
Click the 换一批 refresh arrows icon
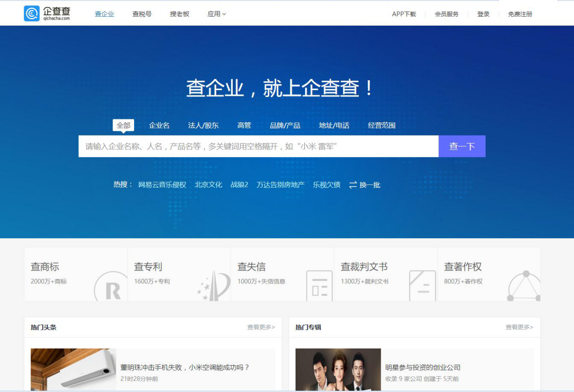(x=353, y=185)
